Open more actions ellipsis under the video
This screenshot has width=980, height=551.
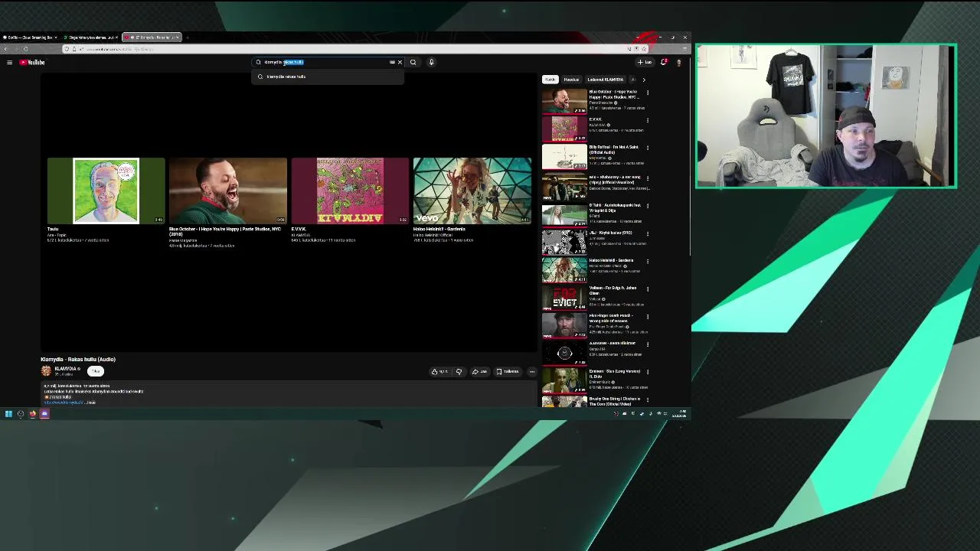[x=531, y=371]
